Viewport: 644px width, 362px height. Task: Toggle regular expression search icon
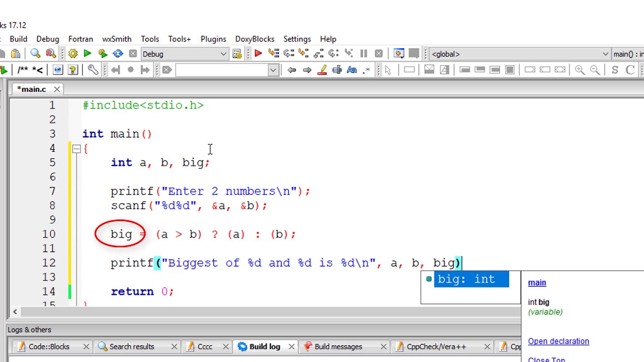pos(366,70)
